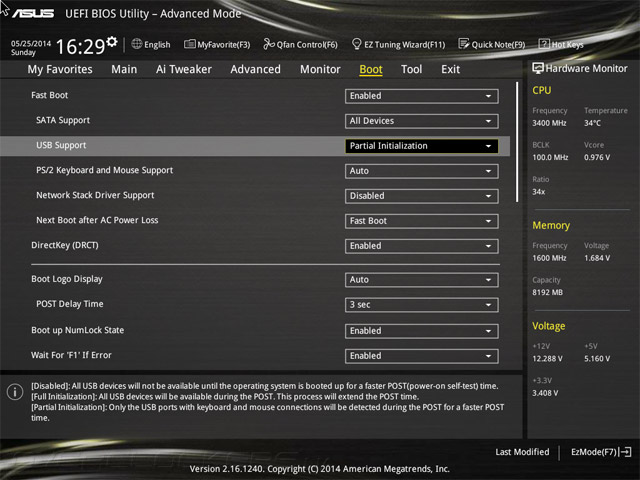Click the Hardware Monitor display icon
Image resolution: width=640 pixels, height=480 pixels.
point(538,68)
